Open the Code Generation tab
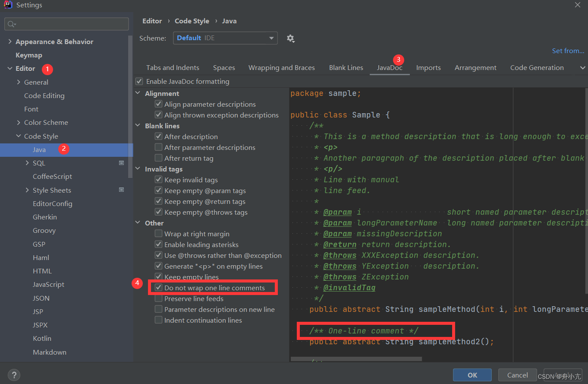The height and width of the screenshot is (384, 588). pos(537,68)
